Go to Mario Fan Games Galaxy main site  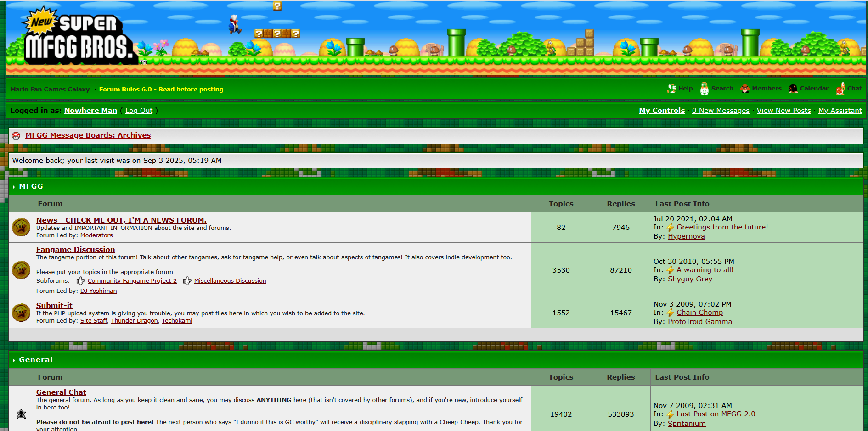pyautogui.click(x=50, y=89)
